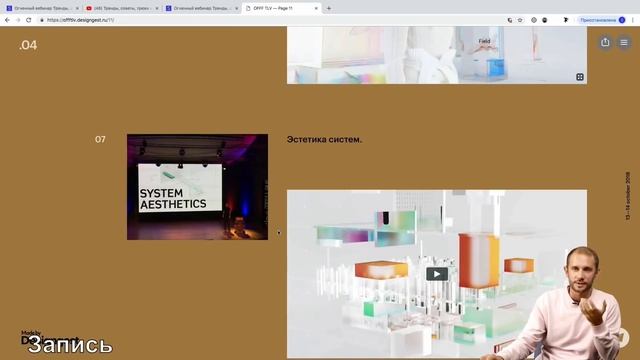Switch to the YouTube Тренды tab
This screenshot has width=640, height=360.
tap(121, 8)
